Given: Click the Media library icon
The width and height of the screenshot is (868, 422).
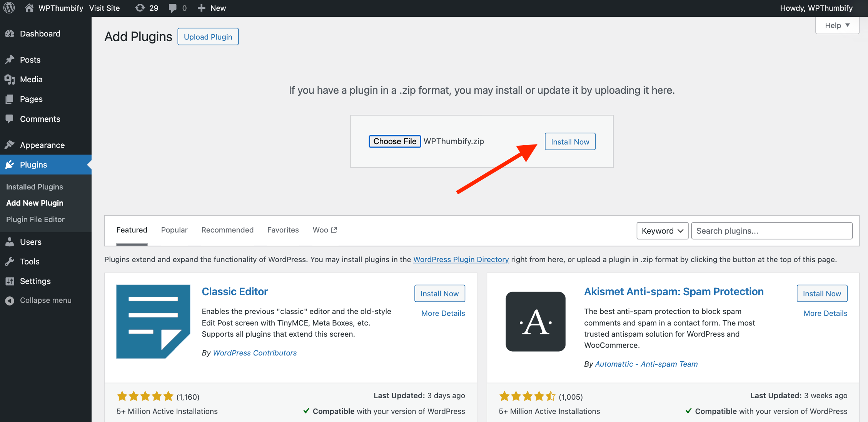Looking at the screenshot, I should (x=10, y=80).
